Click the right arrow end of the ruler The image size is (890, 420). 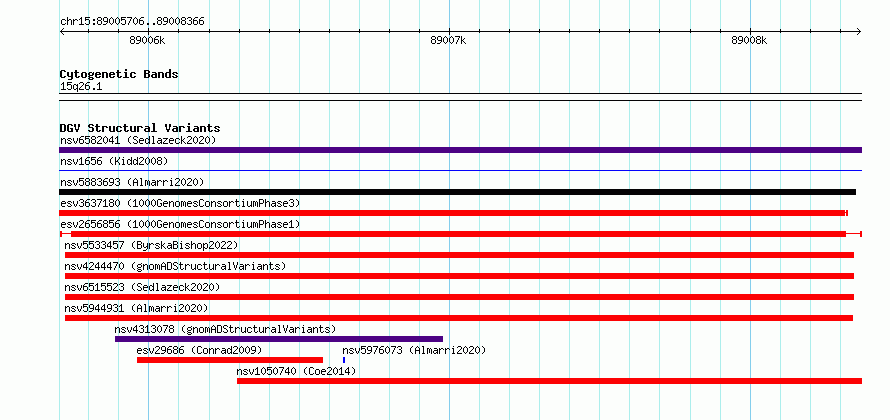tap(859, 32)
